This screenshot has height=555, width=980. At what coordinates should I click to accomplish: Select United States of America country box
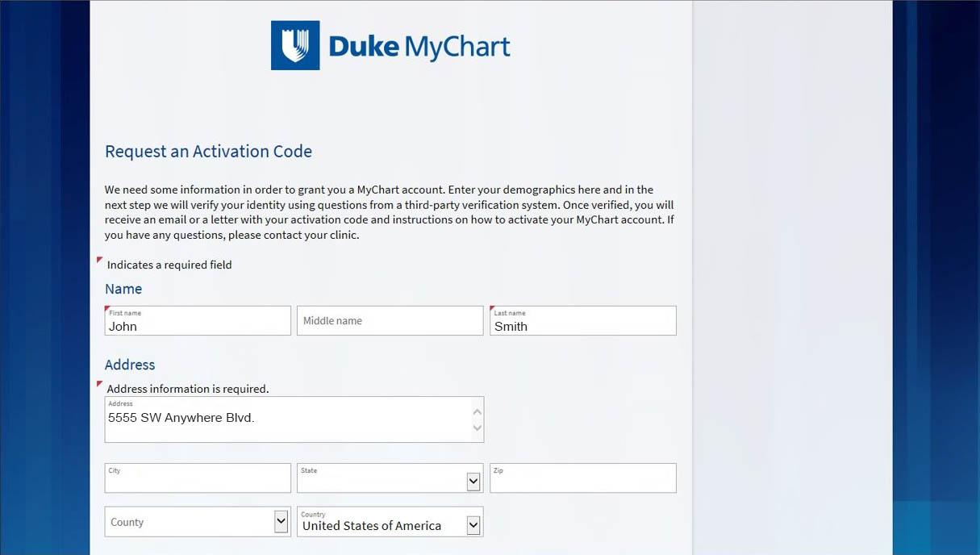click(x=382, y=521)
